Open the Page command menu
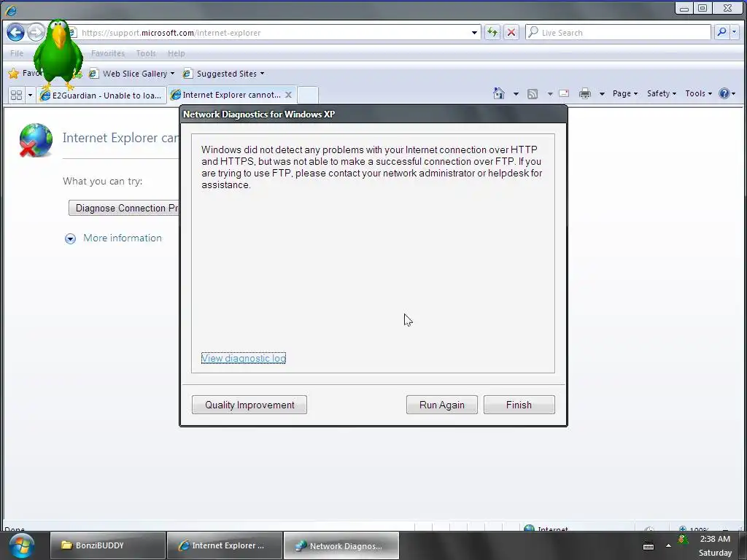747x560 pixels. pyautogui.click(x=624, y=93)
